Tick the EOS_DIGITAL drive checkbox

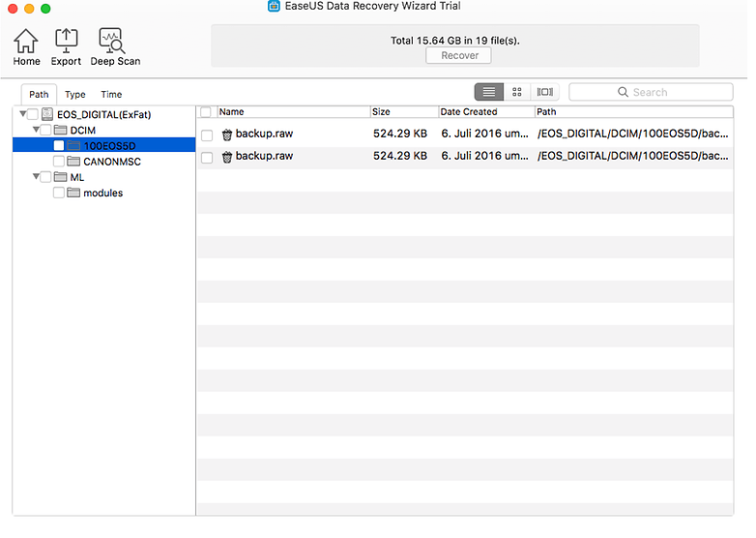[33, 114]
